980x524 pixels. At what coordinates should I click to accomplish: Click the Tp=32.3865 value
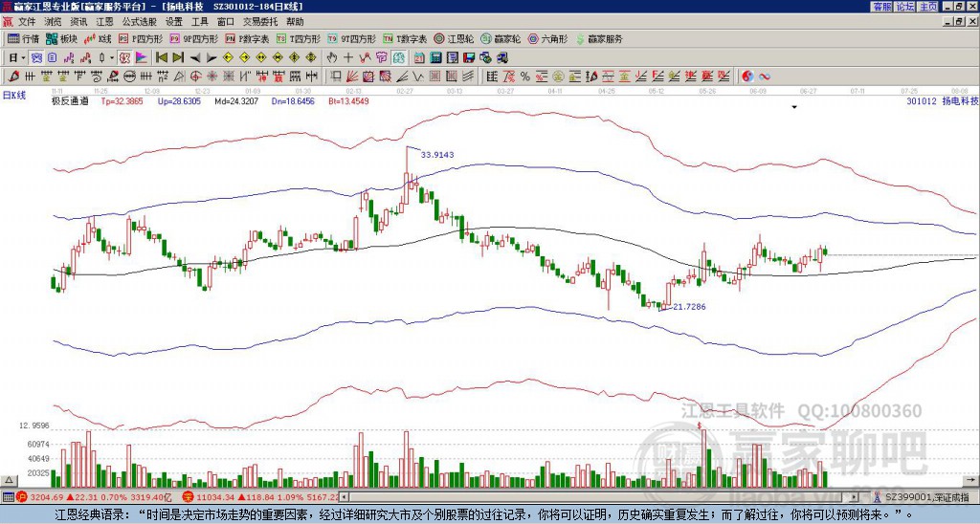(x=122, y=100)
